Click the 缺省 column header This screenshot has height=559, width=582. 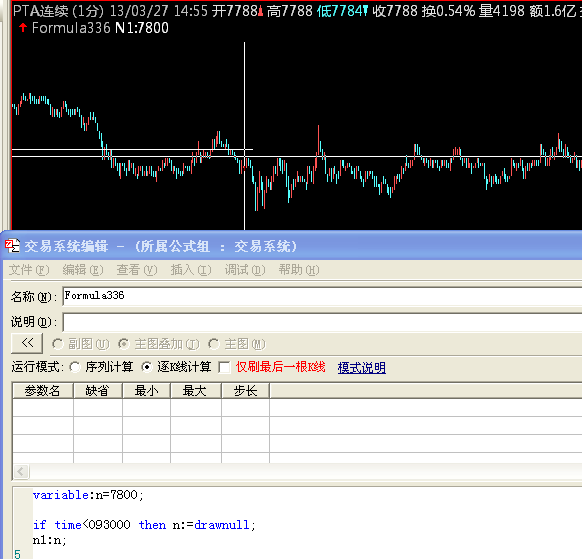coord(98,391)
